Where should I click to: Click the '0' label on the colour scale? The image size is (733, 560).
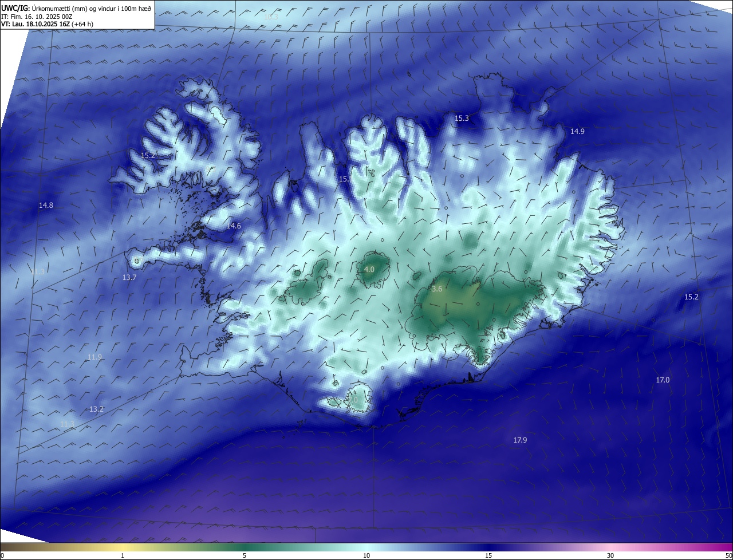(x=2, y=555)
